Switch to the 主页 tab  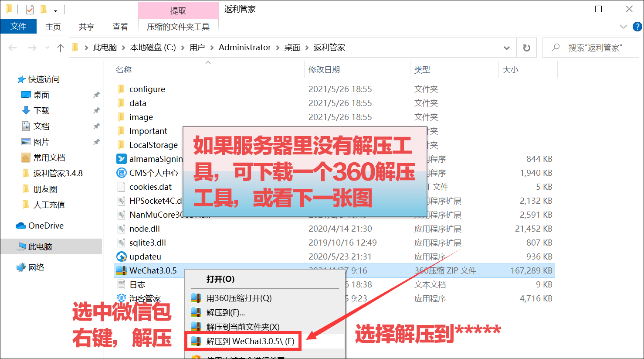coord(53,27)
